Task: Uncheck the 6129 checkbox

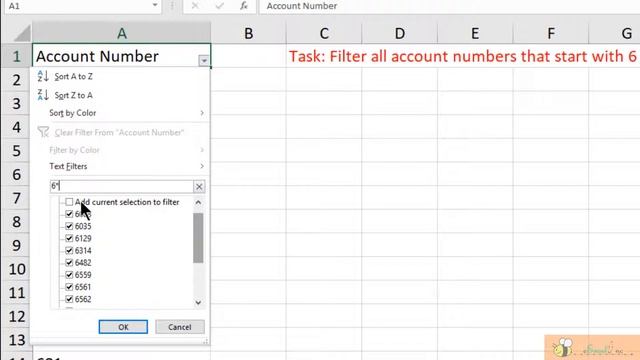Action: (x=69, y=238)
